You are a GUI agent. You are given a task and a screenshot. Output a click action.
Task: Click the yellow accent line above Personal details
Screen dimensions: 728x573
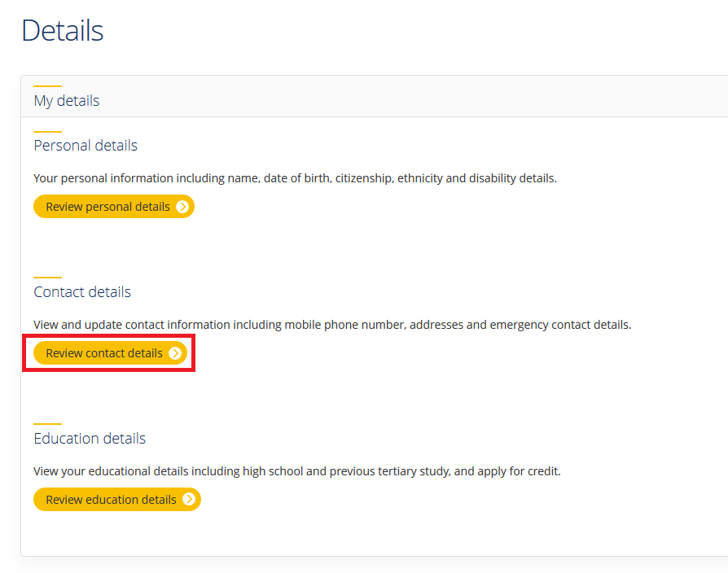click(47, 131)
